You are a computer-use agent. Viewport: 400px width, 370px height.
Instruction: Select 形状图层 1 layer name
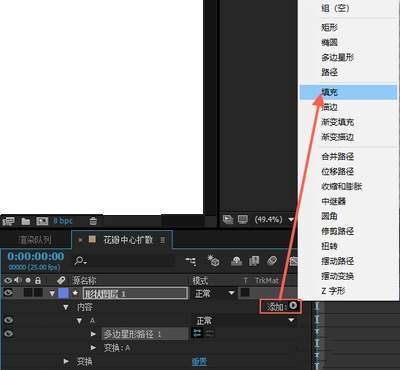(x=135, y=293)
